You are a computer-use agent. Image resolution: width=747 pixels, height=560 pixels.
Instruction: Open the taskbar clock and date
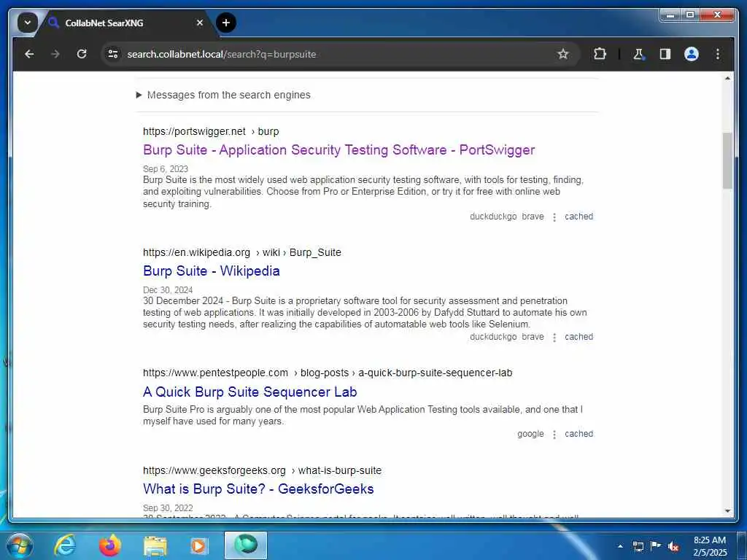[710, 546]
